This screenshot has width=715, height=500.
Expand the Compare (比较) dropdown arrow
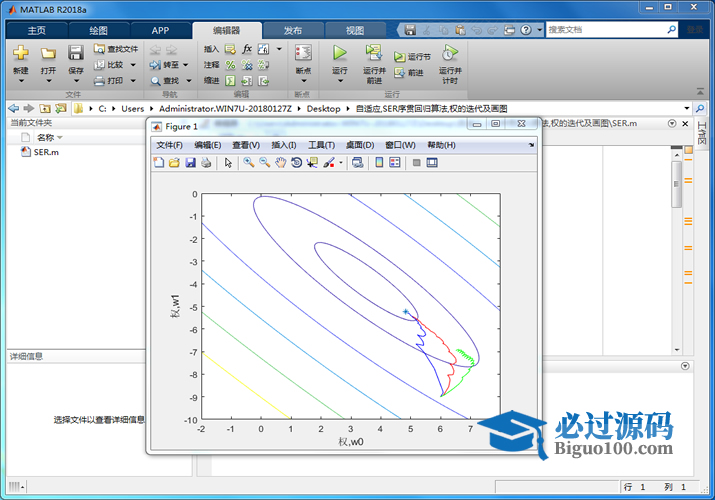[x=133, y=65]
